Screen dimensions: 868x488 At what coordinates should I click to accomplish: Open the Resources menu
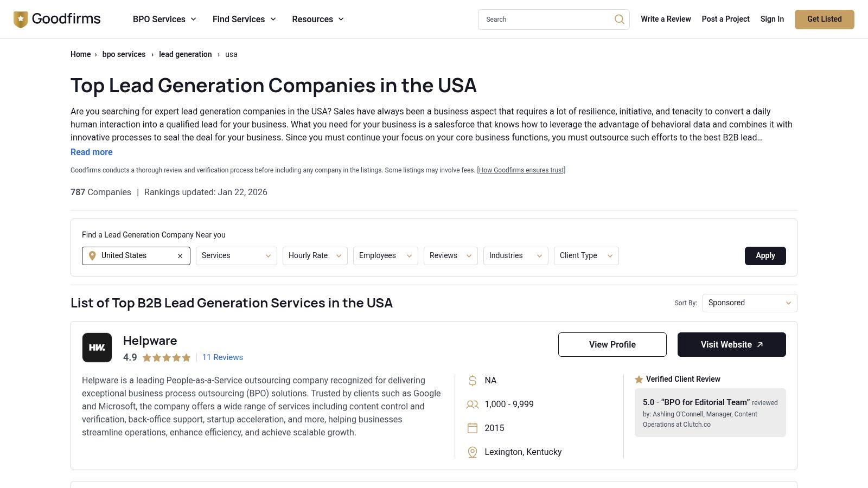(318, 19)
